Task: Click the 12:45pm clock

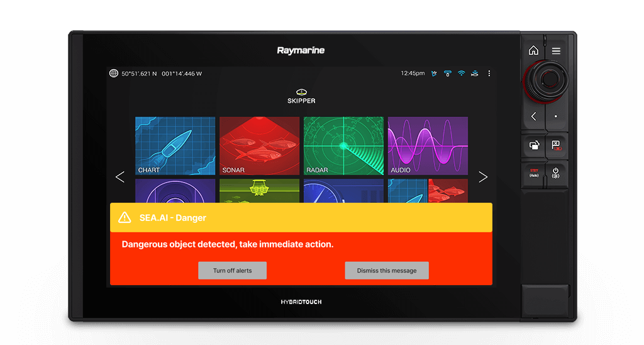Action: tap(413, 73)
